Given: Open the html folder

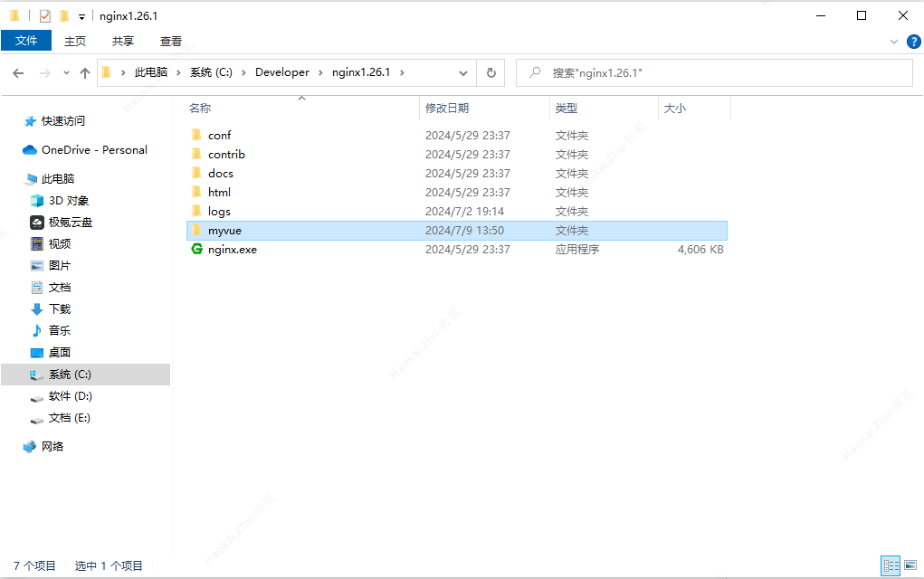Looking at the screenshot, I should click(218, 192).
